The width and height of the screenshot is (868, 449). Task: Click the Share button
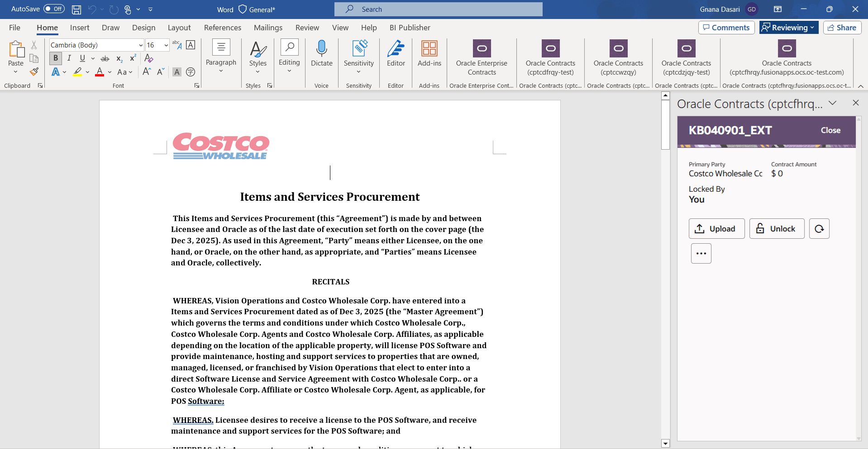[x=842, y=28]
